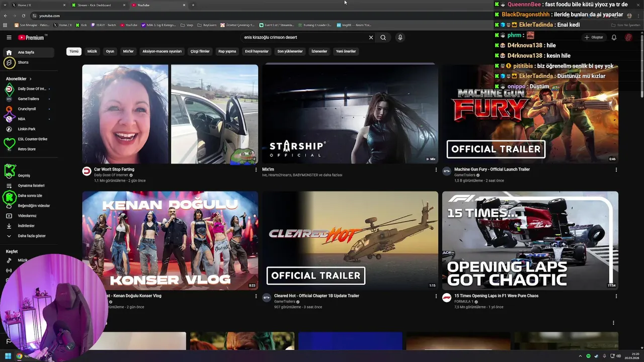
Task: Open Machine Gun Fury trailer thumbnail
Action: [530, 114]
